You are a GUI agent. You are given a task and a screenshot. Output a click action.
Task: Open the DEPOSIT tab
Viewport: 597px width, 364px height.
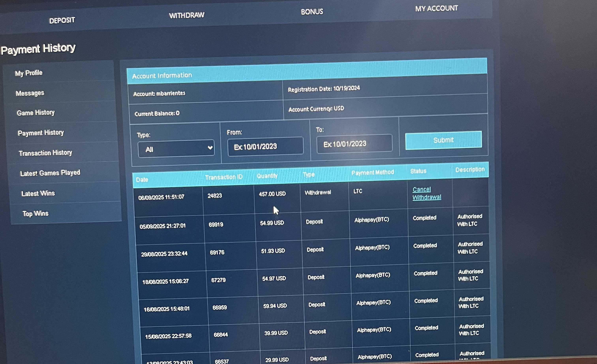[x=62, y=21]
